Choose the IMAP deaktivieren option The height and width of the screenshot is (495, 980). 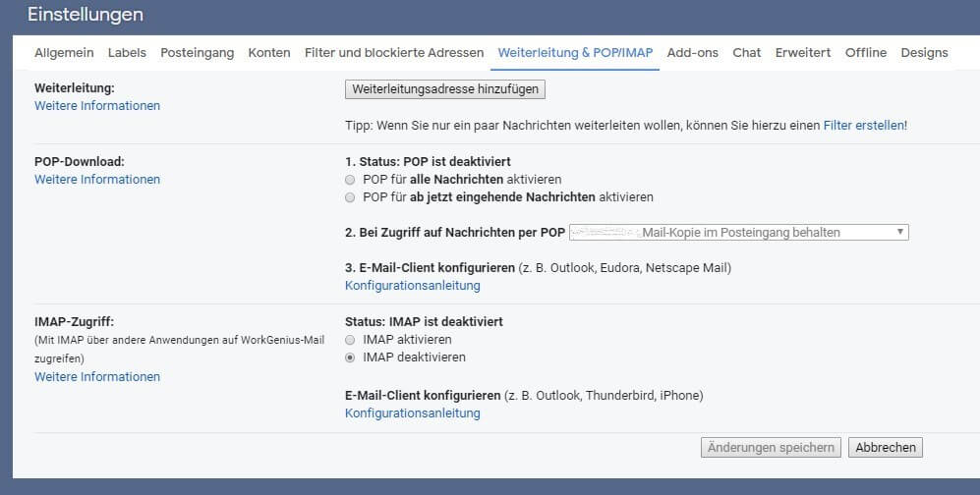point(350,357)
